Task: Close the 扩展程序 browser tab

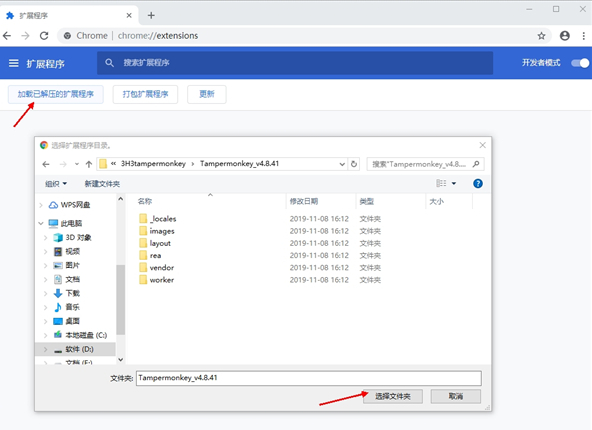Action: [129, 15]
